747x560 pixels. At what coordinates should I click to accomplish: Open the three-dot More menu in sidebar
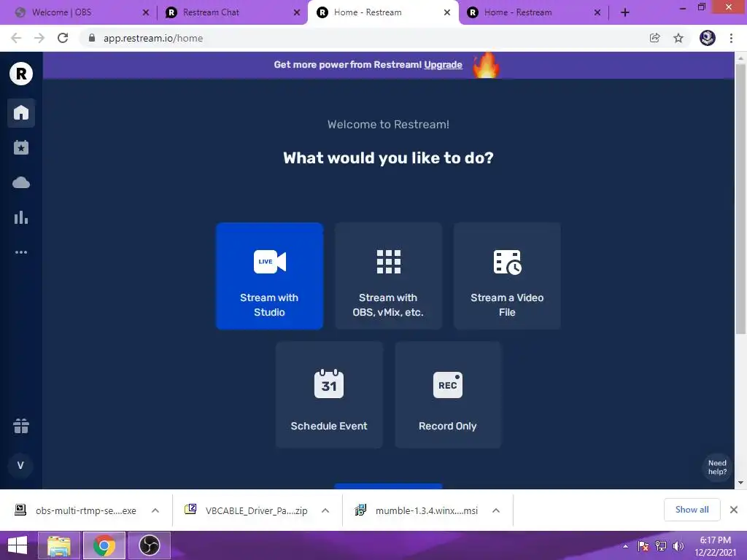point(21,252)
